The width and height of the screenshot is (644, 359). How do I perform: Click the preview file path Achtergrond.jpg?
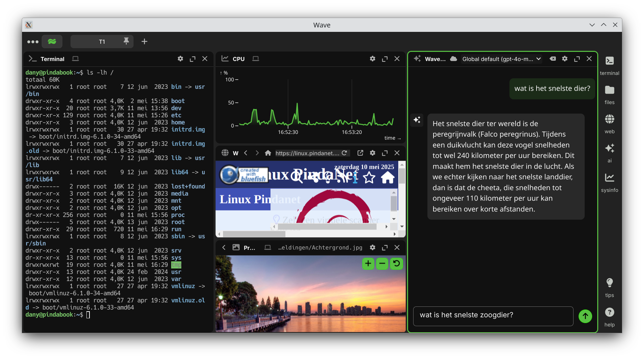(320, 247)
